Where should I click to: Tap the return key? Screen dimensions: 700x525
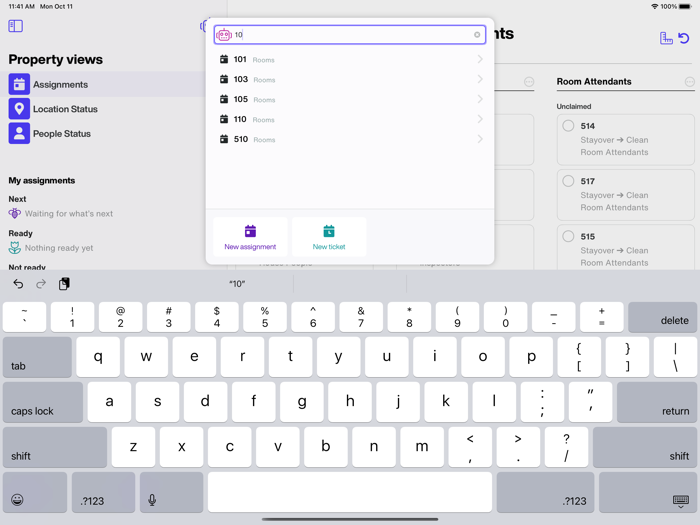[x=657, y=403]
